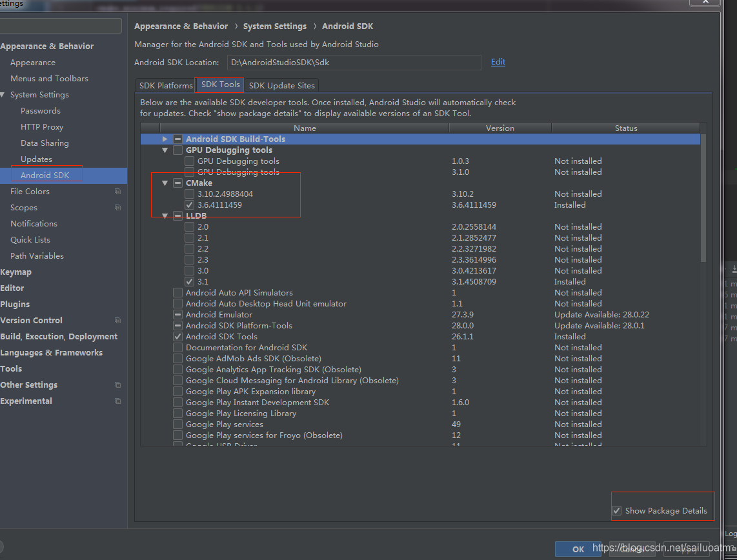Open Menus and Toolbars settings
Screen dimensions: 737x560
pyautogui.click(x=49, y=79)
